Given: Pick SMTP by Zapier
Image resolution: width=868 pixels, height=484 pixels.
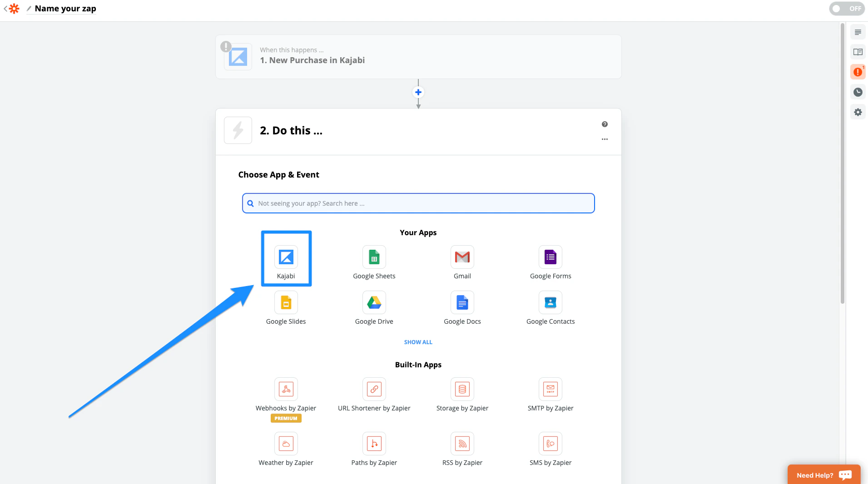Looking at the screenshot, I should (x=551, y=389).
